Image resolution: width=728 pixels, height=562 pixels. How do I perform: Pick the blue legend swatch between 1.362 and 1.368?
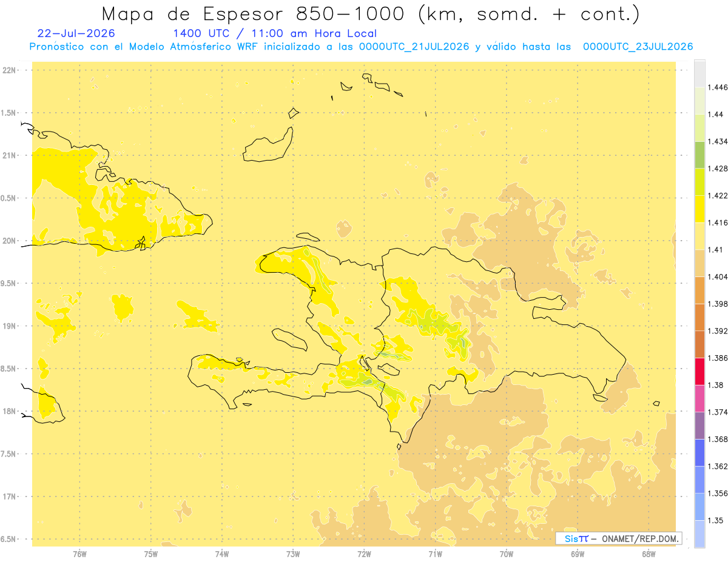[699, 452]
